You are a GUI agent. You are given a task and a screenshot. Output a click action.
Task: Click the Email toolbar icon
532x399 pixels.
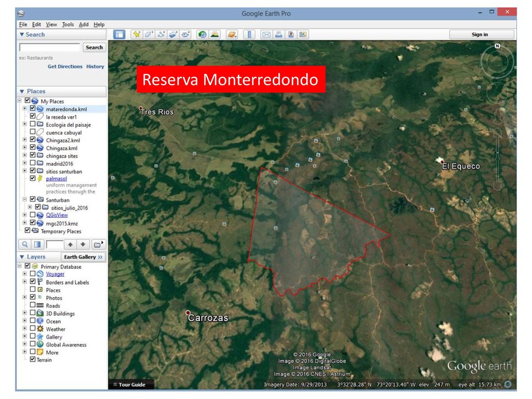click(x=267, y=34)
